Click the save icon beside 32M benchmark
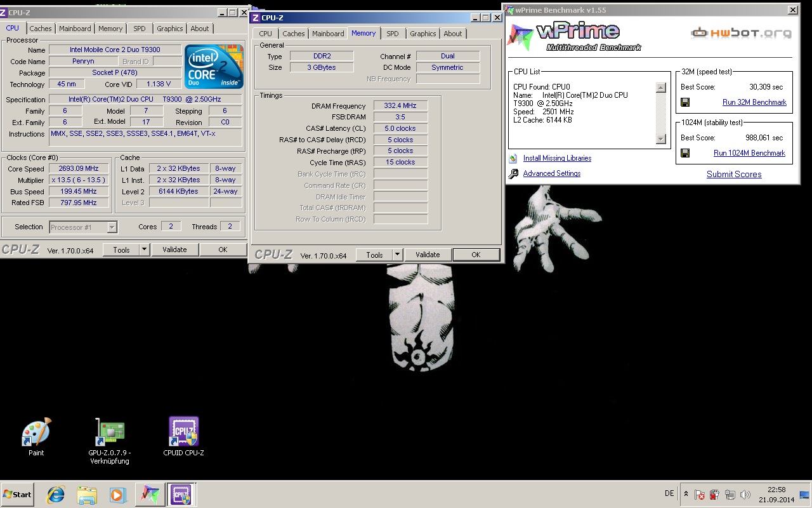The image size is (812, 508). coord(685,102)
